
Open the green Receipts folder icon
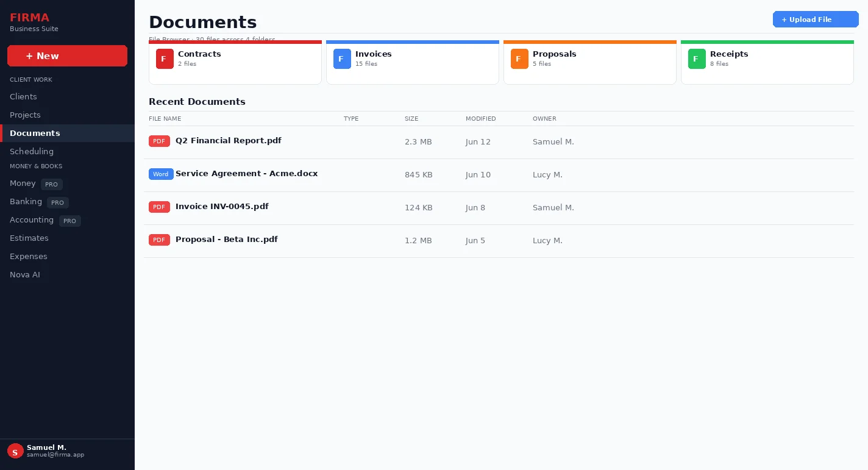click(x=697, y=59)
